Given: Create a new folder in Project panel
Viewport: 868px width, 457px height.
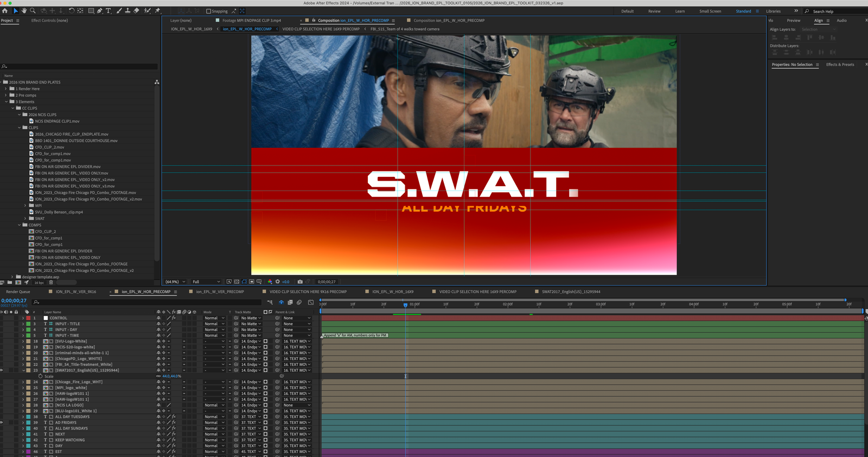Looking at the screenshot, I should (10, 282).
